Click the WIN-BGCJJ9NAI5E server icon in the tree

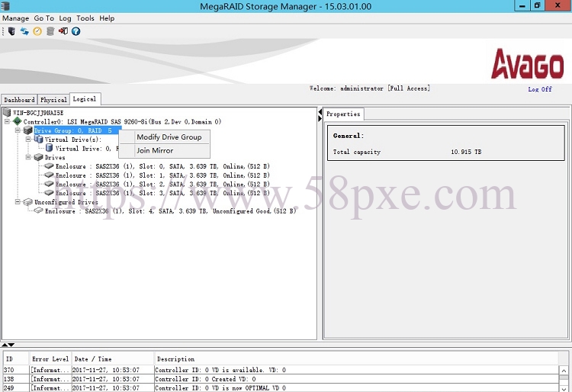7,112
